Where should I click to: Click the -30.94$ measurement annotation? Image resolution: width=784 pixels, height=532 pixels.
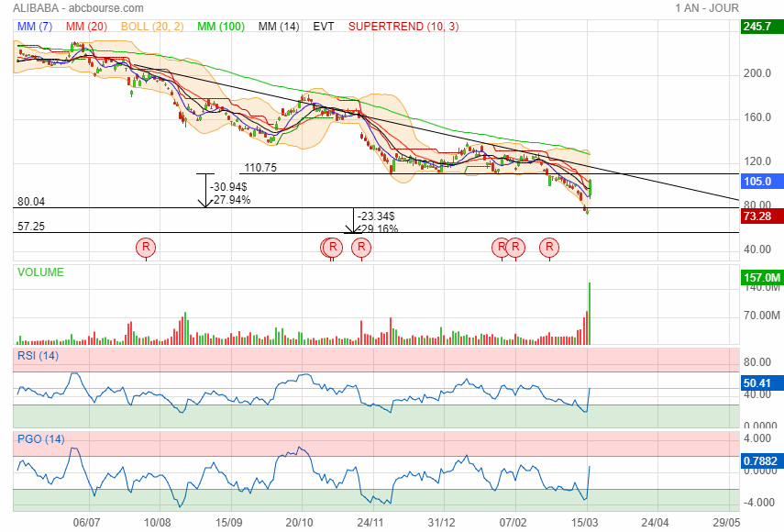coord(228,187)
